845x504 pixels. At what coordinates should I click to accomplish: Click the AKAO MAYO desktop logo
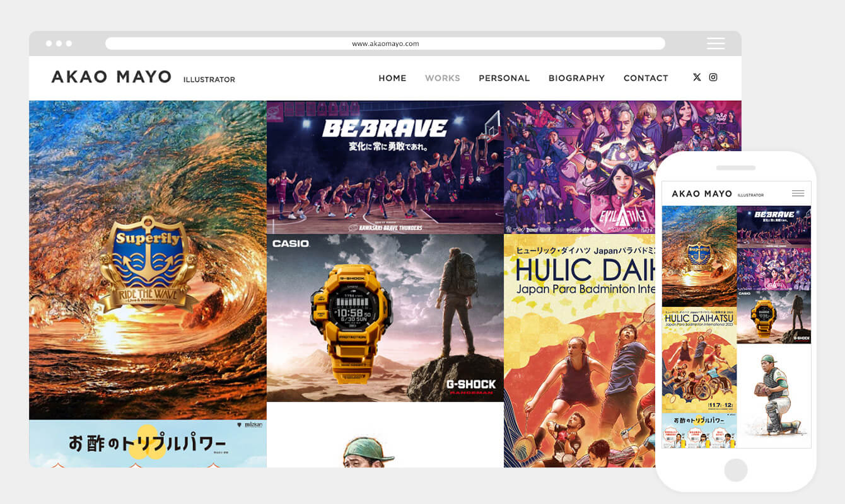tap(112, 77)
